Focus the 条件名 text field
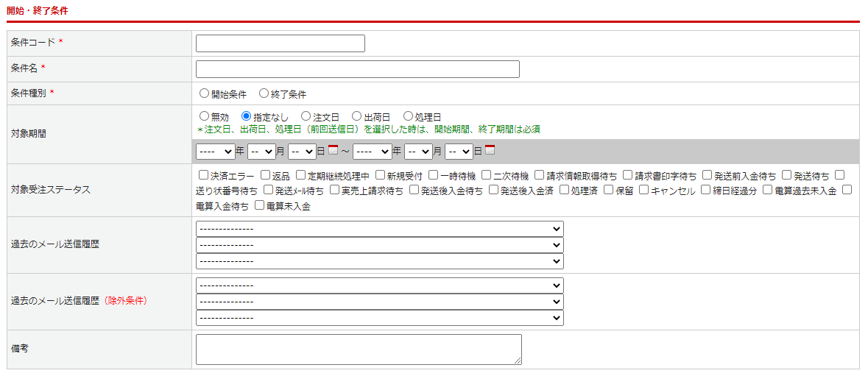 357,69
